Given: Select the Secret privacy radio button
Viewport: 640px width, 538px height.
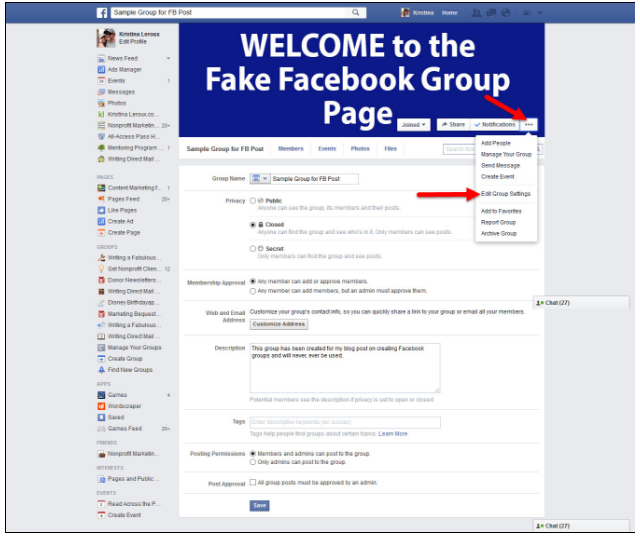Looking at the screenshot, I should [253, 249].
